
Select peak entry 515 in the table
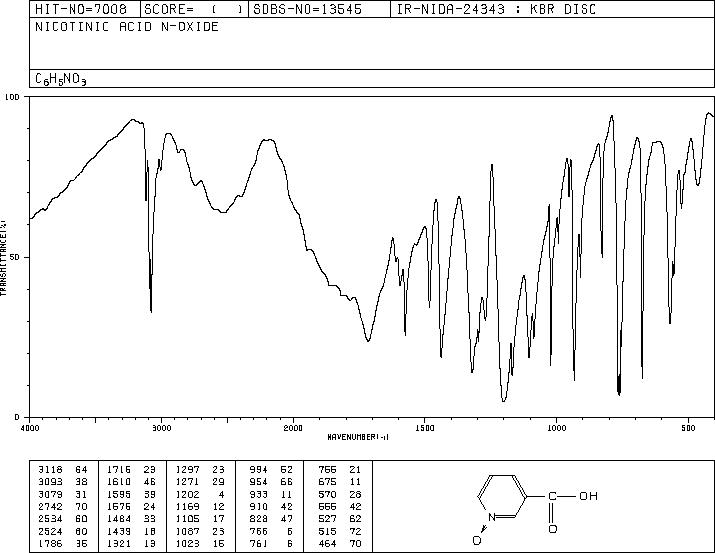coord(327,531)
